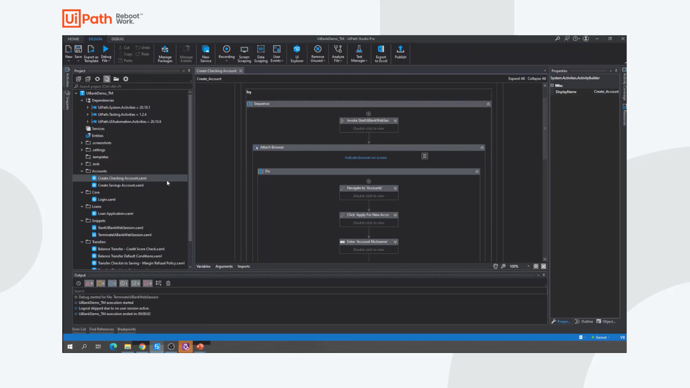The height and width of the screenshot is (388, 690).
Task: Click Expand All in designer
Action: (516, 79)
